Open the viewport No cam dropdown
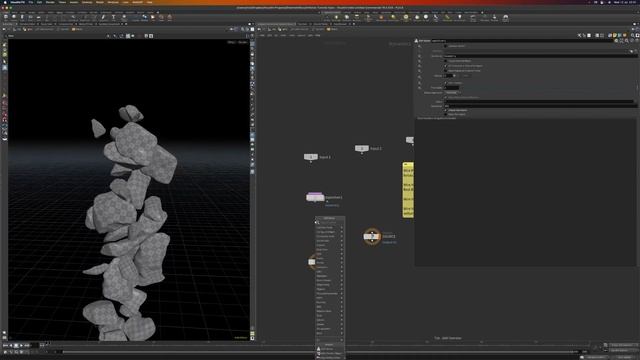The height and width of the screenshot is (360, 640). click(x=243, y=42)
